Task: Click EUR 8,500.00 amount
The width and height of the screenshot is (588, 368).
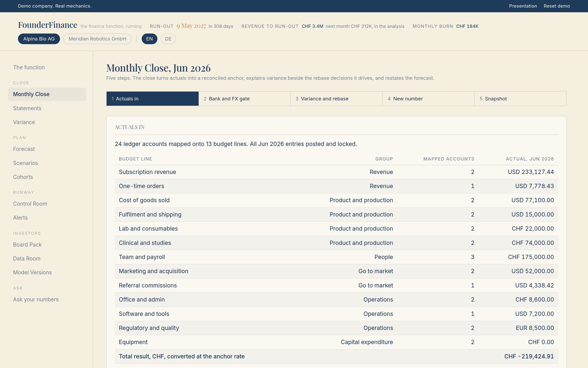Action: pyautogui.click(x=535, y=328)
